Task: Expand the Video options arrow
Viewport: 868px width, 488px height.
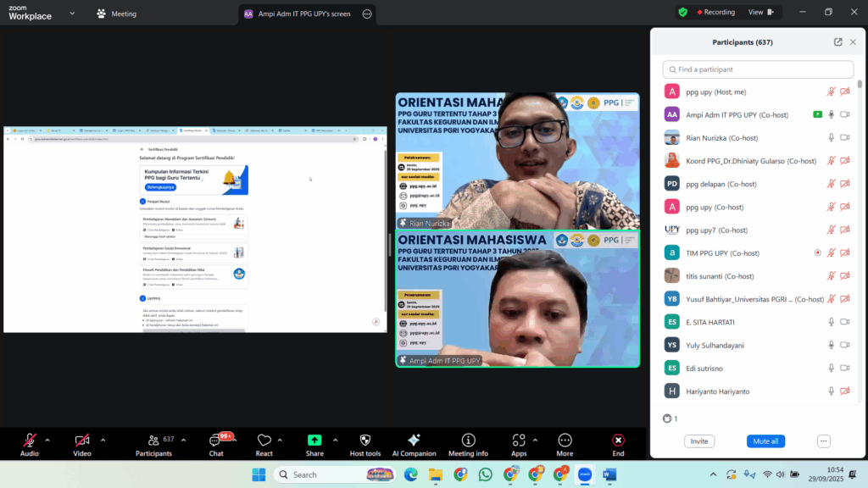Action: (103, 440)
